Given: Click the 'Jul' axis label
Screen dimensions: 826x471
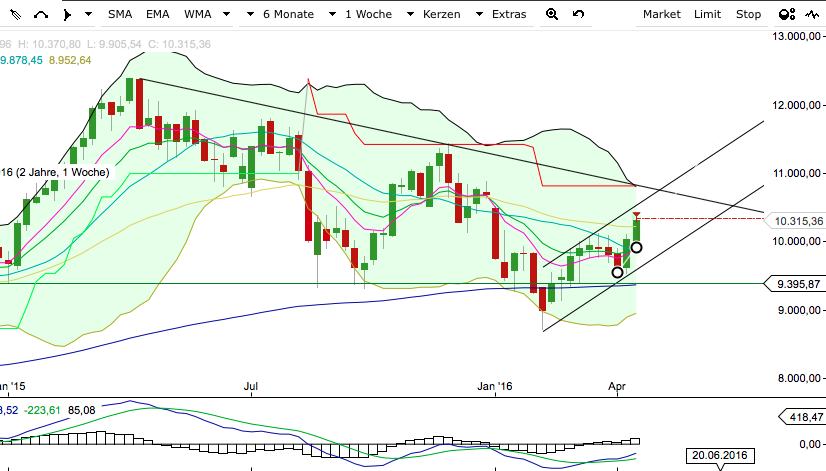Looking at the screenshot, I should click(251, 386).
